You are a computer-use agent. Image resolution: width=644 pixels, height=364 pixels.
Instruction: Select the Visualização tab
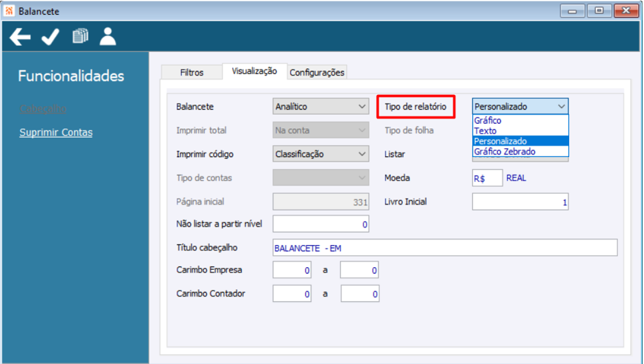point(255,71)
